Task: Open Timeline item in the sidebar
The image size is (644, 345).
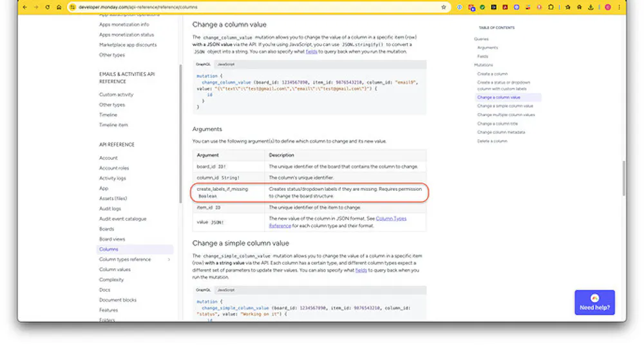Action: pos(113,125)
